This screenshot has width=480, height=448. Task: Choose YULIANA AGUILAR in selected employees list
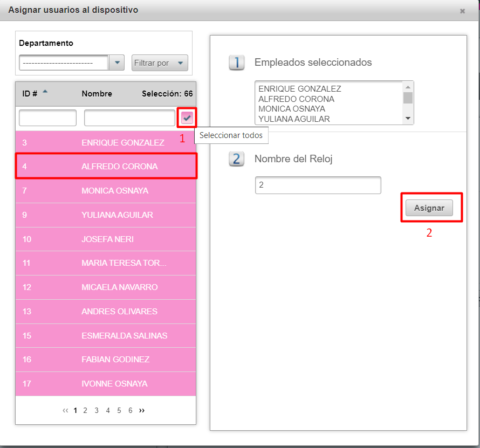tap(294, 119)
